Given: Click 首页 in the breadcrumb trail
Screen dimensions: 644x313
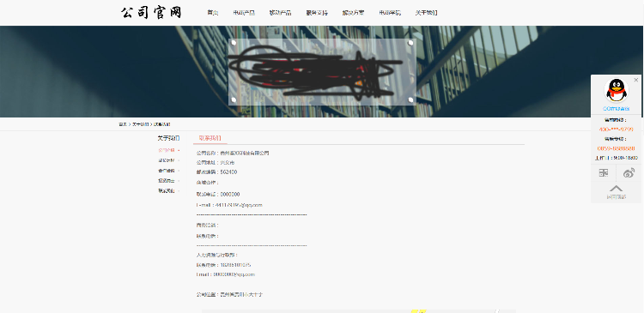Looking at the screenshot, I should click(x=123, y=124).
